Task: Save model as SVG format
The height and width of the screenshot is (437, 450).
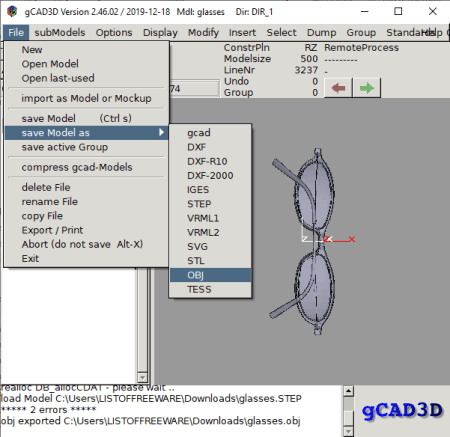Action: pyautogui.click(x=210, y=247)
